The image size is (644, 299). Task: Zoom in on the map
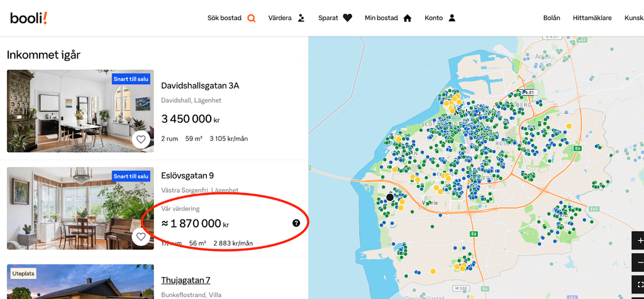pos(639,241)
